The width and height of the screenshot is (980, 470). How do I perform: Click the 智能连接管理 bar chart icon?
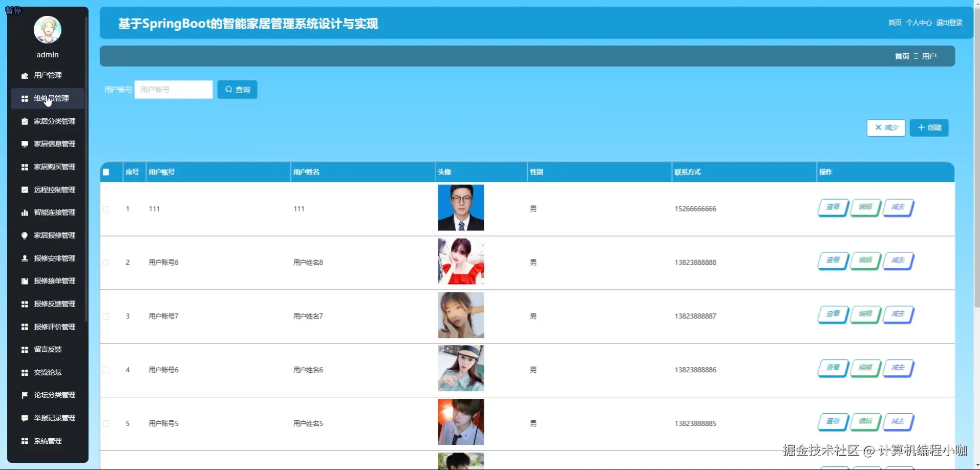[x=25, y=212]
